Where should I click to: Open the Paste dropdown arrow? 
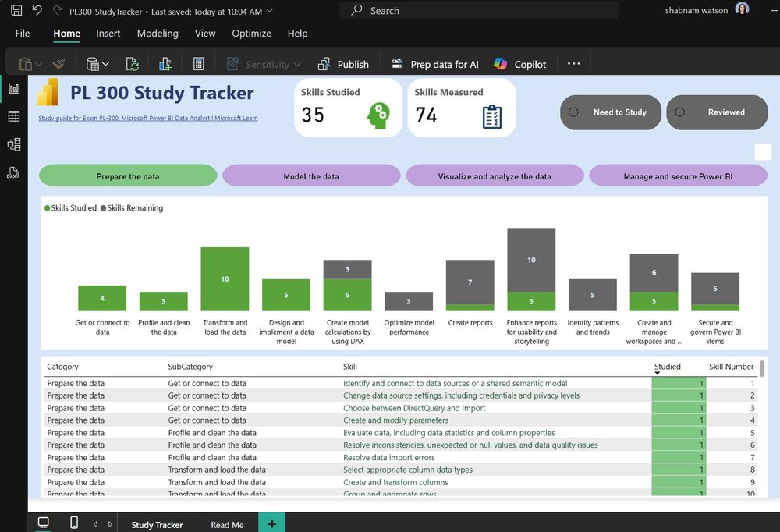38,65
